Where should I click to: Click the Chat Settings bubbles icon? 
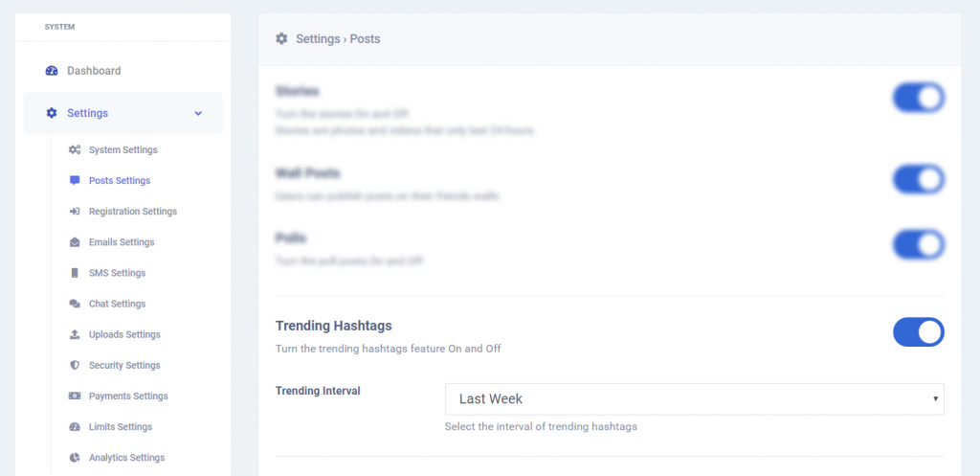tap(75, 304)
